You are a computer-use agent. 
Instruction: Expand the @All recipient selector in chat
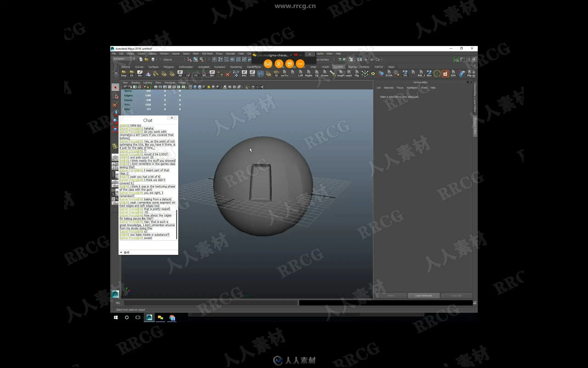click(121, 252)
